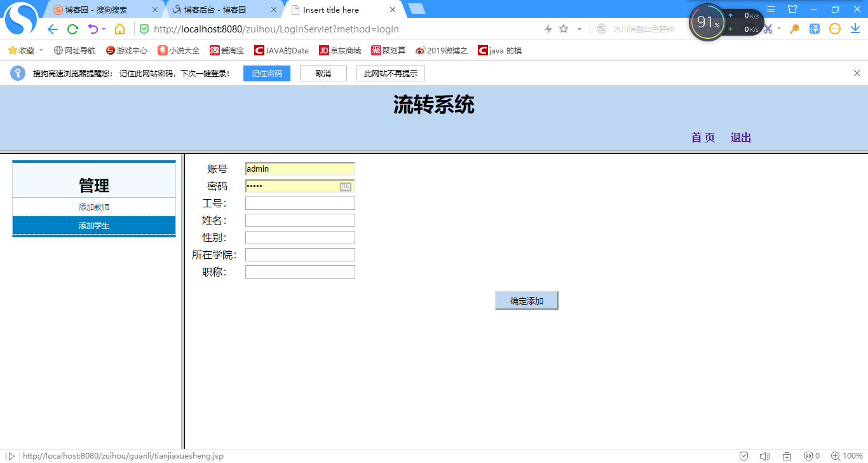
Task: Open the java 的模 bookmark
Action: (x=500, y=50)
